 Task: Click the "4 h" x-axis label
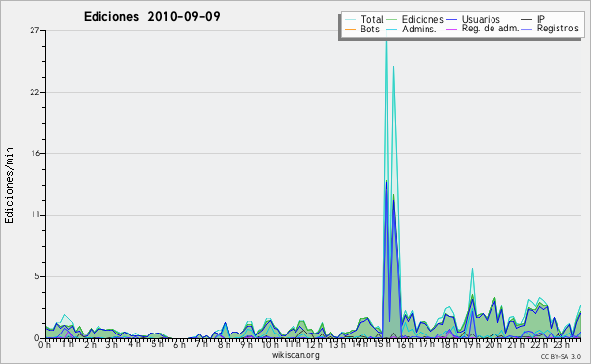134,344
